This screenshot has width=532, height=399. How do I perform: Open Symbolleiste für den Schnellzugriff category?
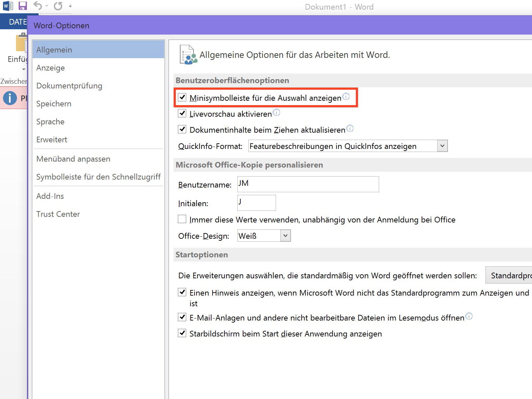point(98,177)
